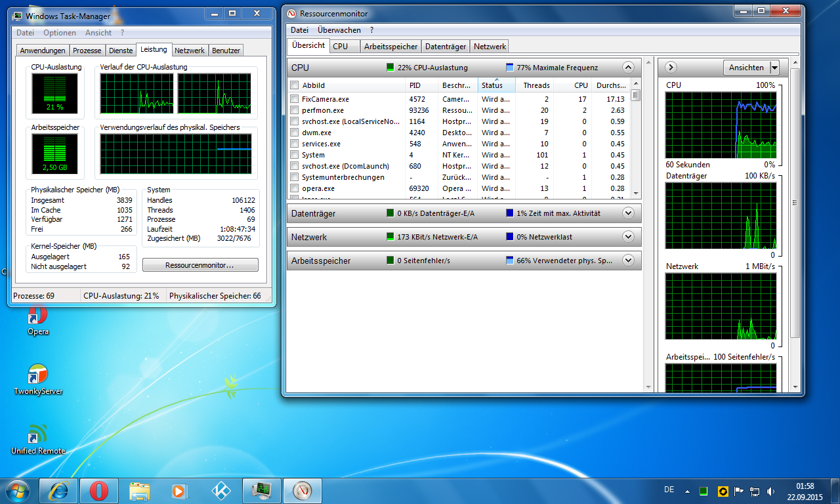This screenshot has height=504, width=840.
Task: Open Kodi from the taskbar
Action: 221,490
